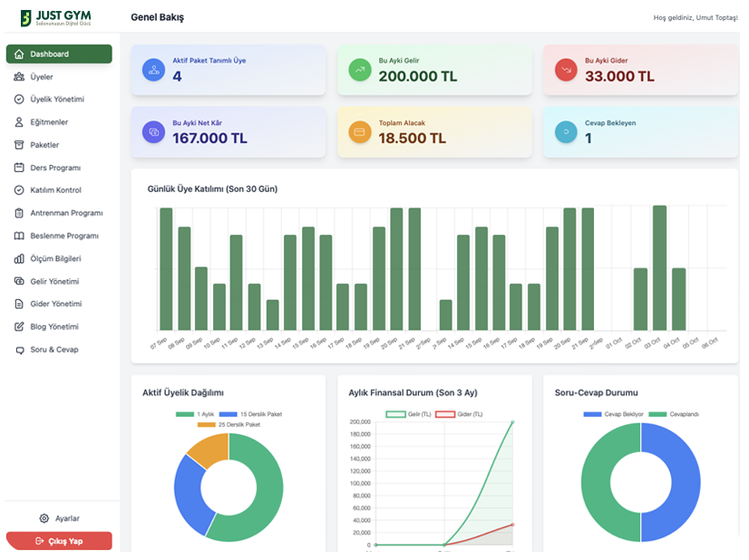Click the orange Toplam Alacak card icon
749x560 pixels.
[x=360, y=131]
